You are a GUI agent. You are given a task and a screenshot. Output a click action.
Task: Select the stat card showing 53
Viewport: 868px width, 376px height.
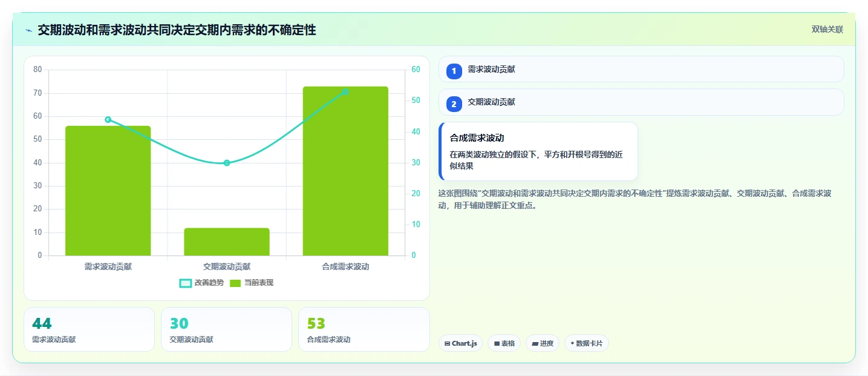[x=364, y=329]
